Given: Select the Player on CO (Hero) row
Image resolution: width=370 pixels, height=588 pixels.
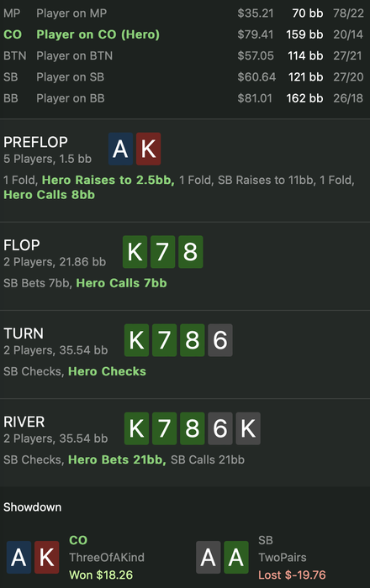Looking at the screenshot, I should click(x=184, y=34).
